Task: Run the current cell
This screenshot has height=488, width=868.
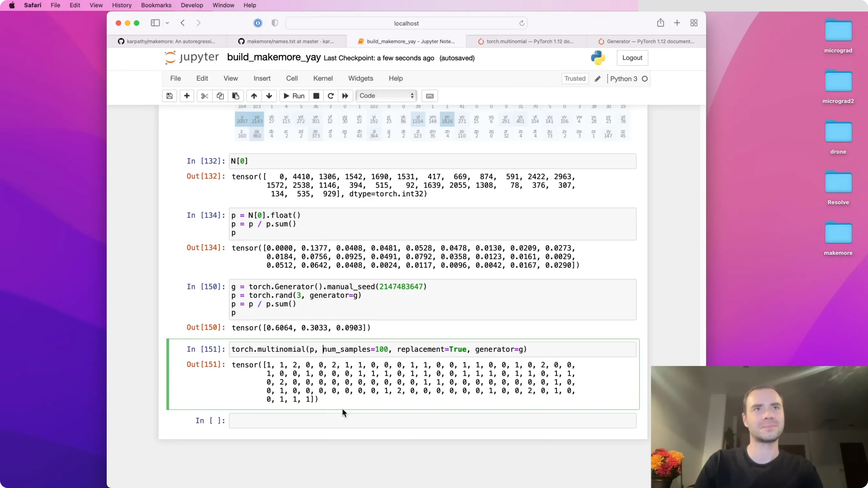Action: tap(294, 96)
